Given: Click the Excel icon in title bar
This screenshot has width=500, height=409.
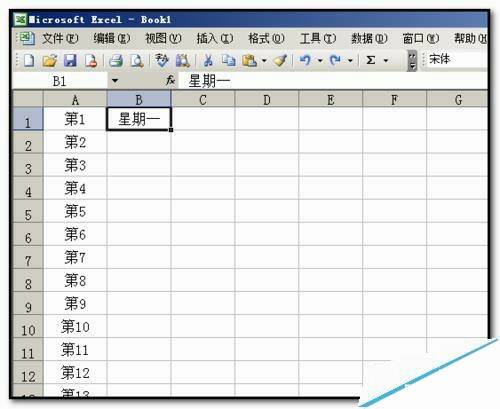Looking at the screenshot, I should point(20,19).
